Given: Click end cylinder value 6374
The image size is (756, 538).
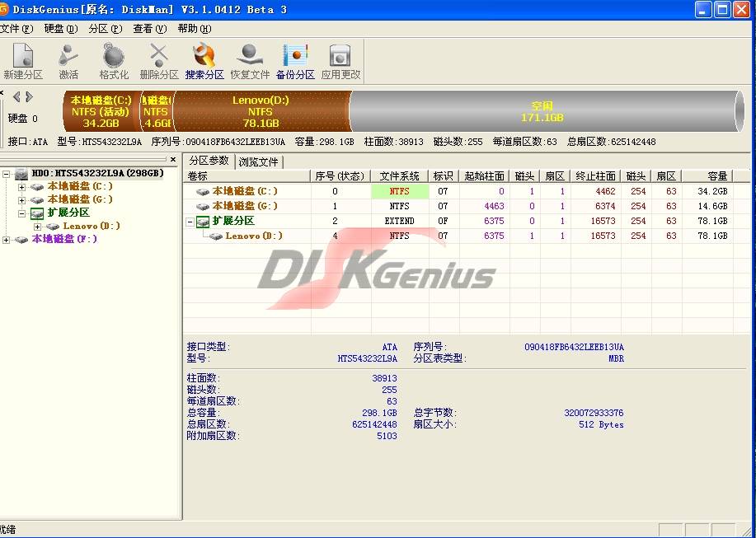Looking at the screenshot, I should tap(605, 207).
